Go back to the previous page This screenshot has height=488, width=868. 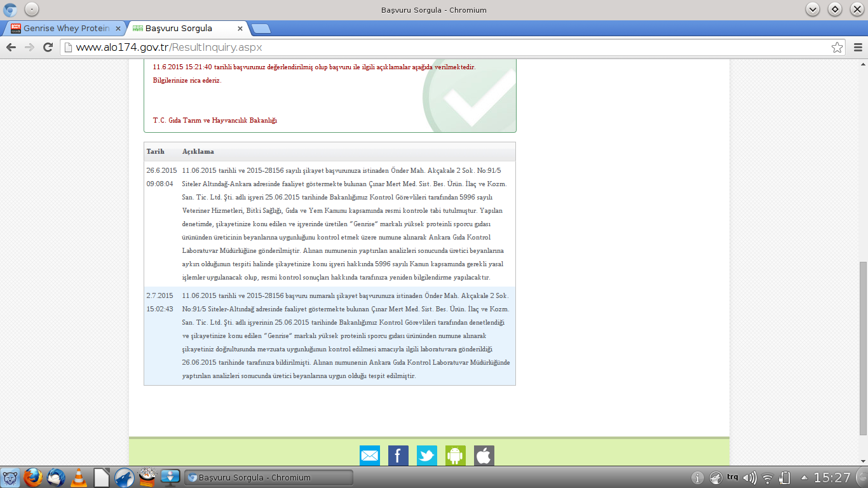point(11,48)
